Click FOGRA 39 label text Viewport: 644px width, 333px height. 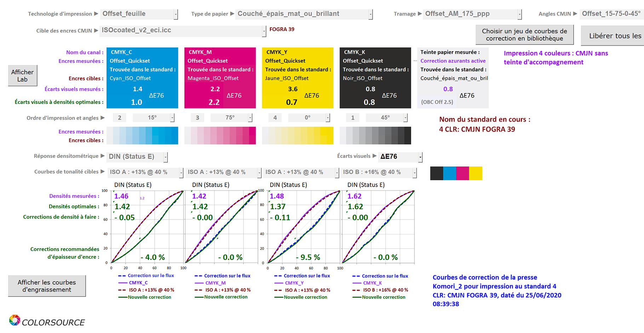(x=282, y=29)
